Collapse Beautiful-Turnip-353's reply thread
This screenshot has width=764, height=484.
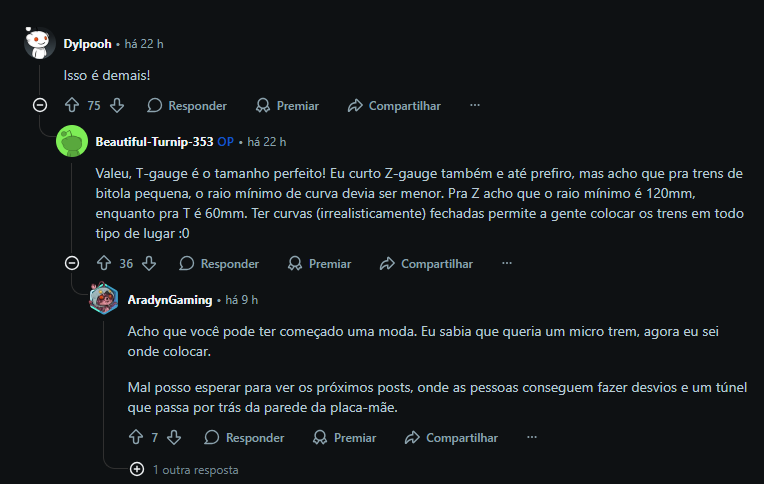coord(72,264)
